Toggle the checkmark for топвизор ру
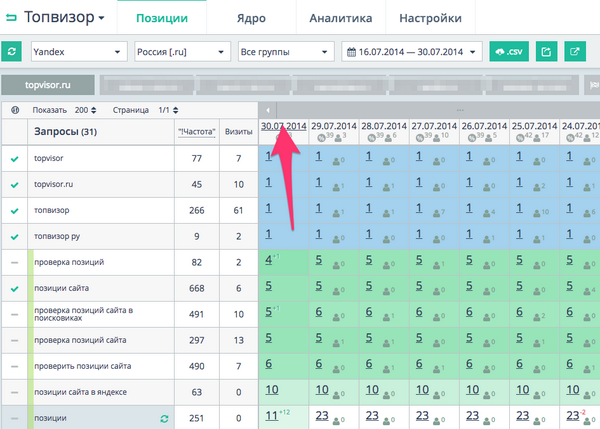The image size is (600, 429). click(x=15, y=237)
